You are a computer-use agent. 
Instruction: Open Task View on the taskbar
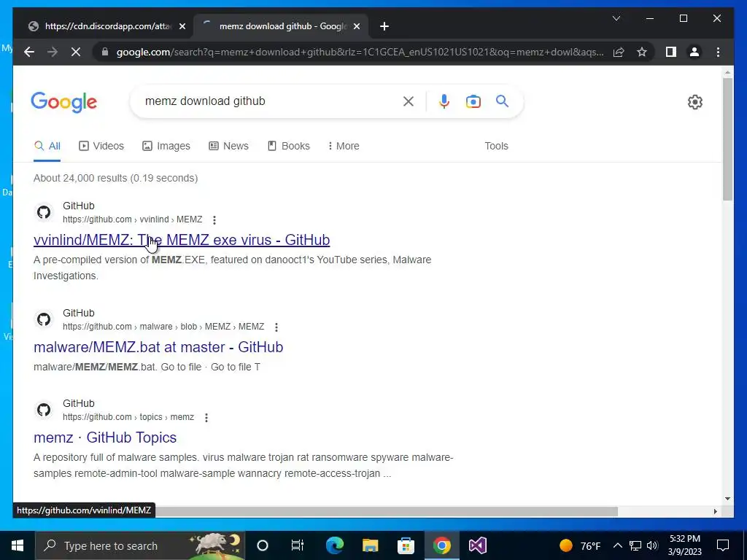click(298, 545)
